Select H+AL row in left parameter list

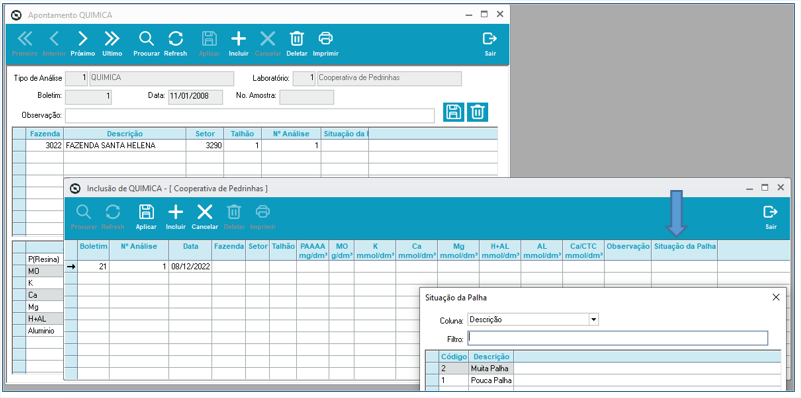pyautogui.click(x=44, y=319)
